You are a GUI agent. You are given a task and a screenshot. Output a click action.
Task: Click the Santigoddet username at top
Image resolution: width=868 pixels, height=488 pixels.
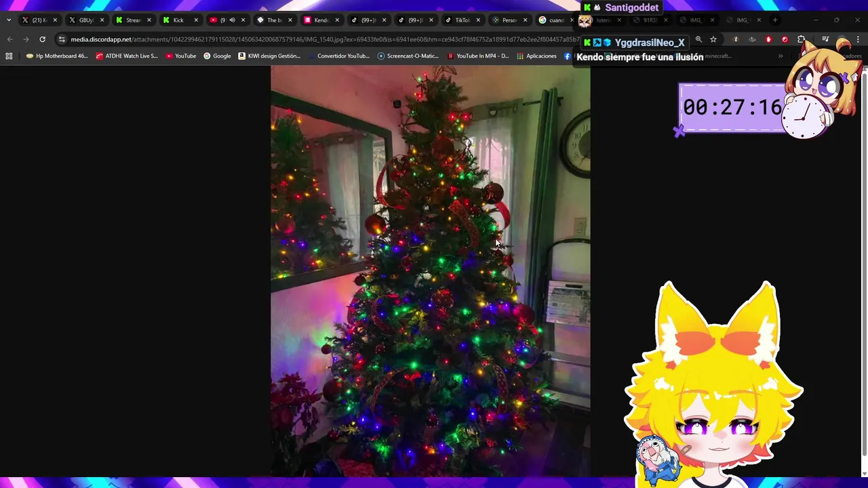coord(632,7)
